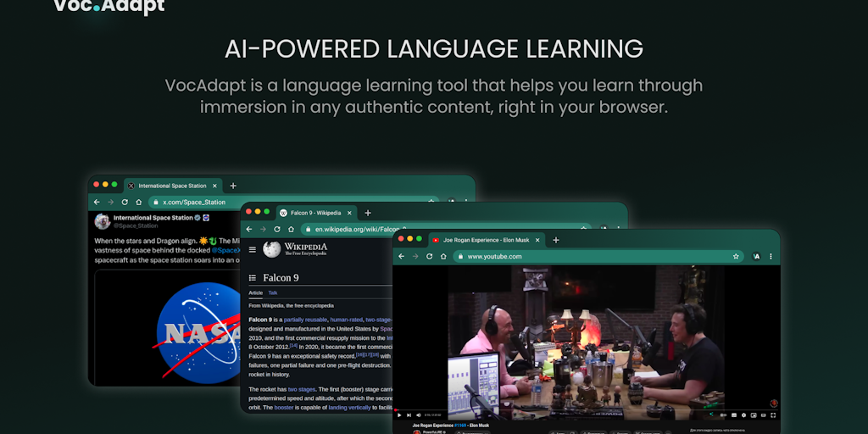This screenshot has height=434, width=868.
Task: Open the VocAdapt extension icon in YouTube window
Action: click(756, 256)
